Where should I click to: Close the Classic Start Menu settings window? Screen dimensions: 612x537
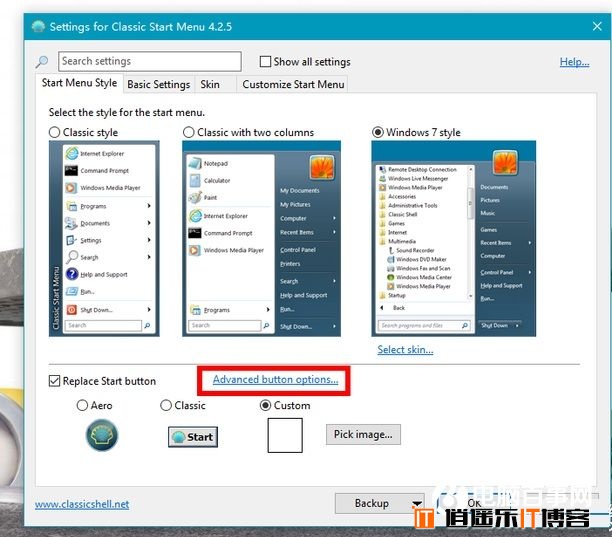[597, 27]
